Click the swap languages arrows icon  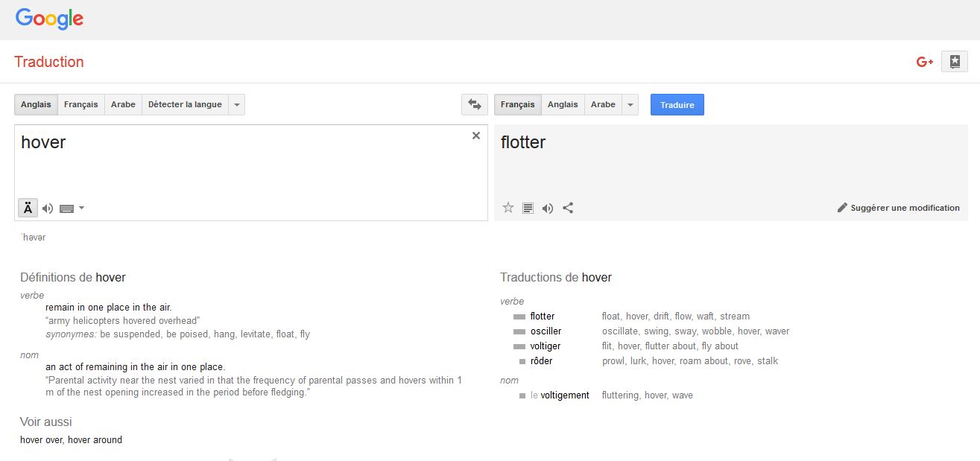(x=474, y=105)
